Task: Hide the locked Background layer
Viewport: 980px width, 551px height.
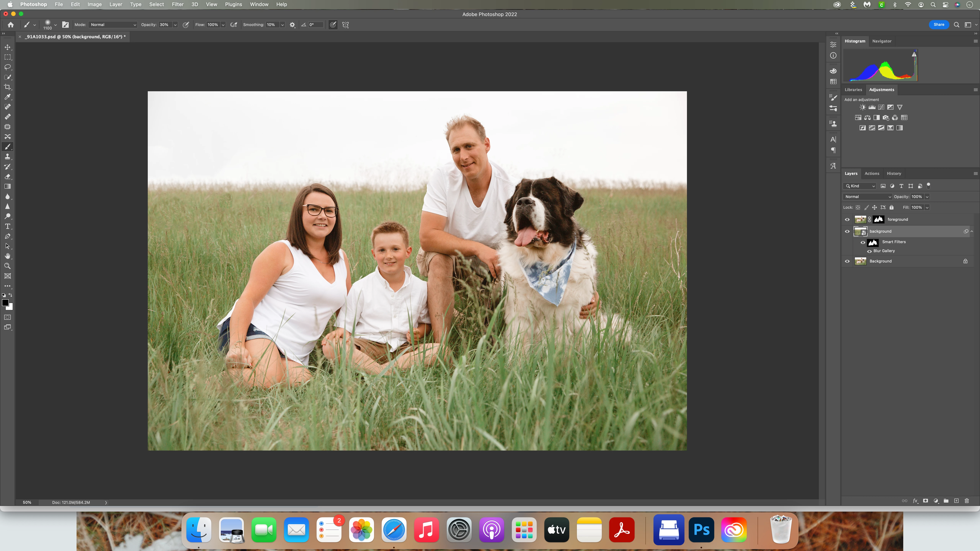Action: click(x=847, y=261)
